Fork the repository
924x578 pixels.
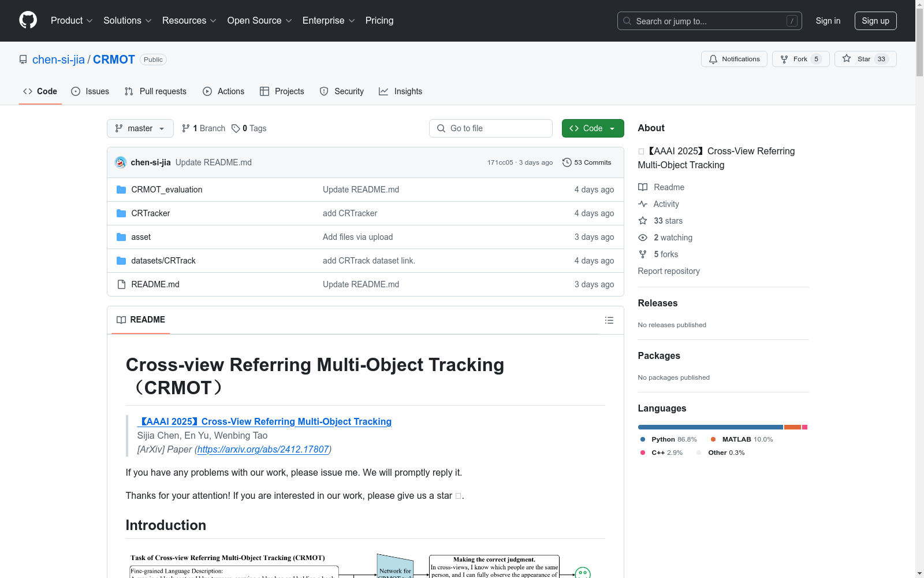pyautogui.click(x=800, y=59)
